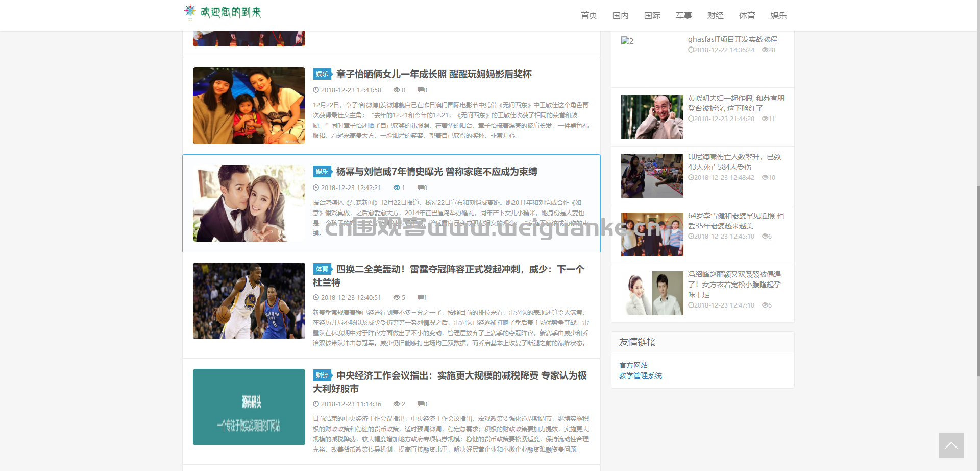Open sidebar article about 印尼海啸伤亡人数
This screenshot has height=471, width=980.
734,162
